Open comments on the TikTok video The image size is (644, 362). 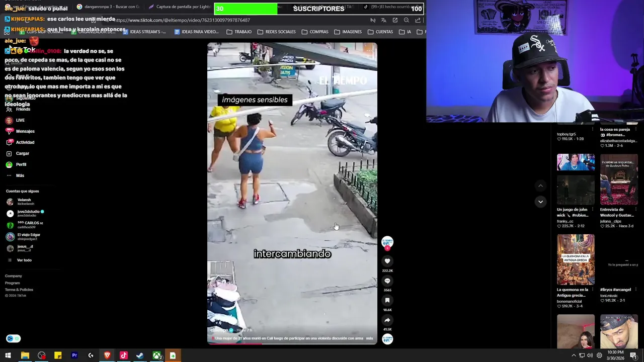click(387, 281)
